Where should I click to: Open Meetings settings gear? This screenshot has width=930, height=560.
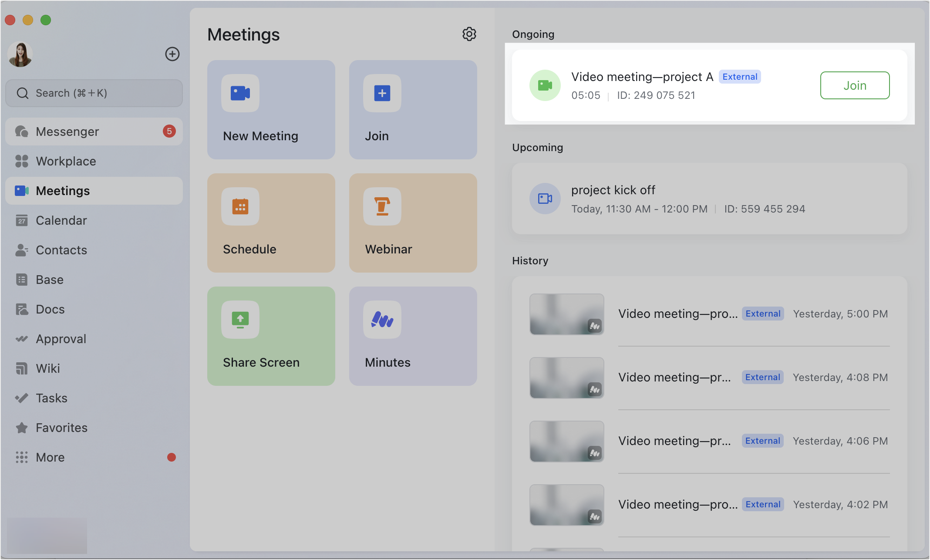click(469, 34)
